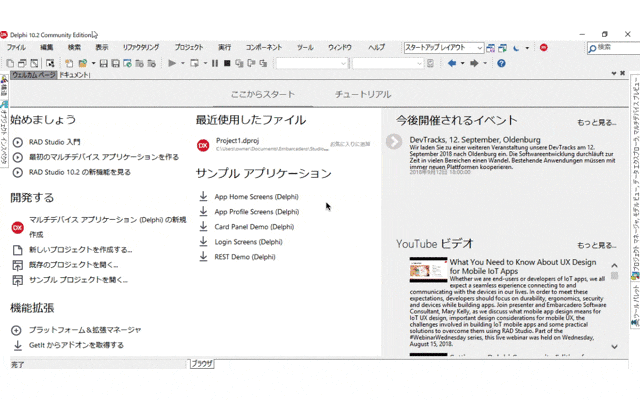Open プラットフォーム＆拡張マネージャ link
The height and width of the screenshot is (400, 640).
tap(85, 330)
